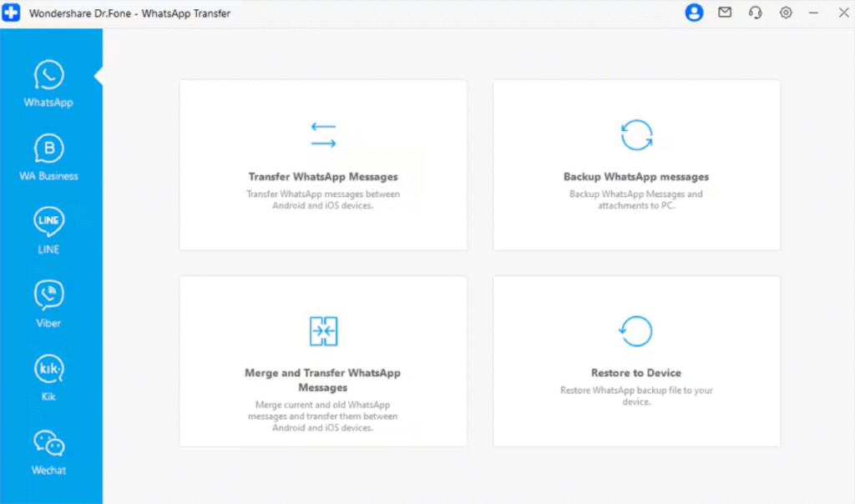Click the restore arrow icon on Restore to Device

pyautogui.click(x=636, y=330)
